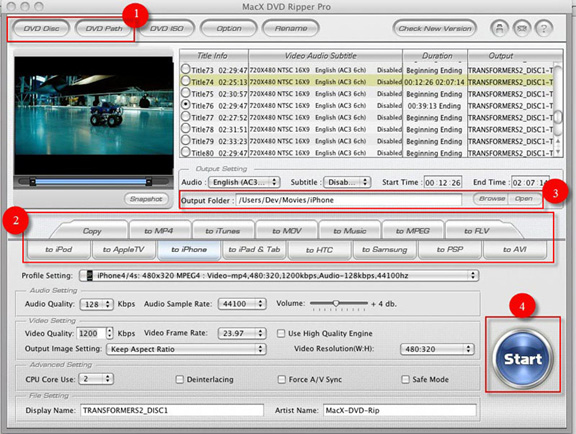Enable the Use High Quality Engine checkbox
Image resolution: width=576 pixels, height=434 pixels.
281,333
